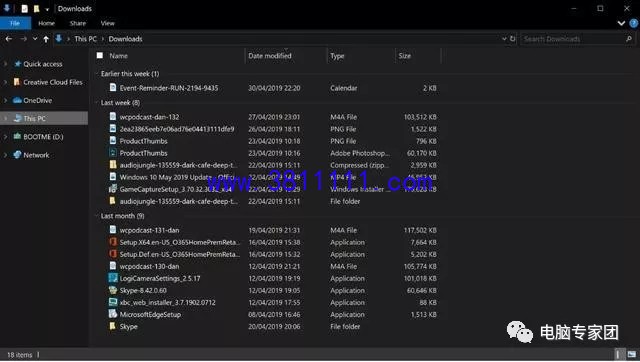640x362 pixels.
Task: Go up one folder level
Action: click(x=46, y=39)
